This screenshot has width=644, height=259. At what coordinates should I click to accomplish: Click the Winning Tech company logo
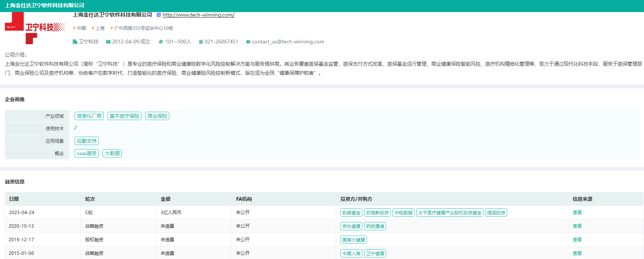pyautogui.click(x=35, y=28)
